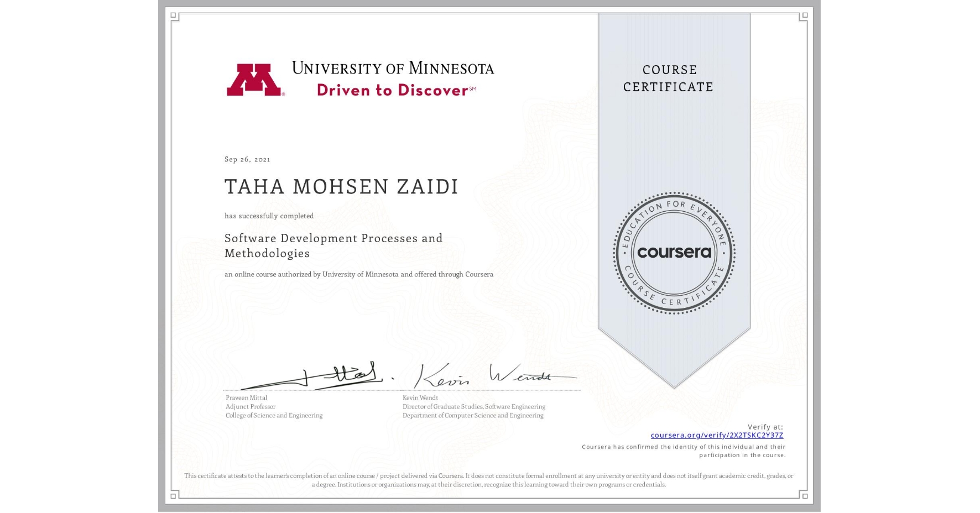Click the course title Software Development Processes
980x513 pixels.
[x=332, y=238]
